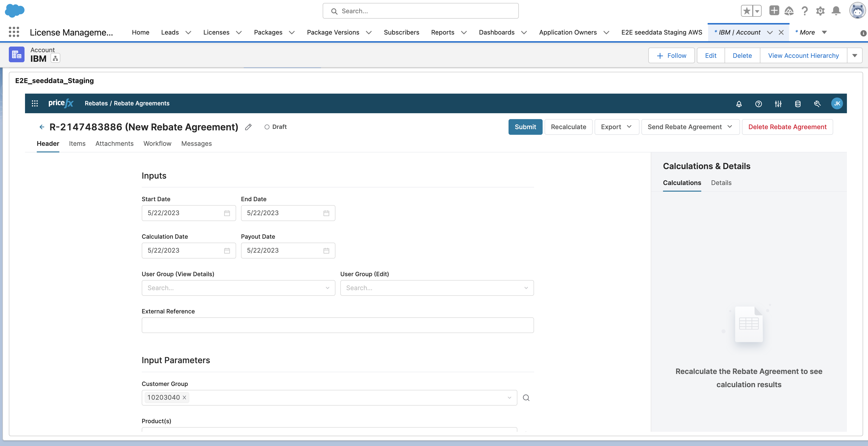Open the Pricefx help question-mark icon
Screen dimensions: 868x446
pos(758,104)
